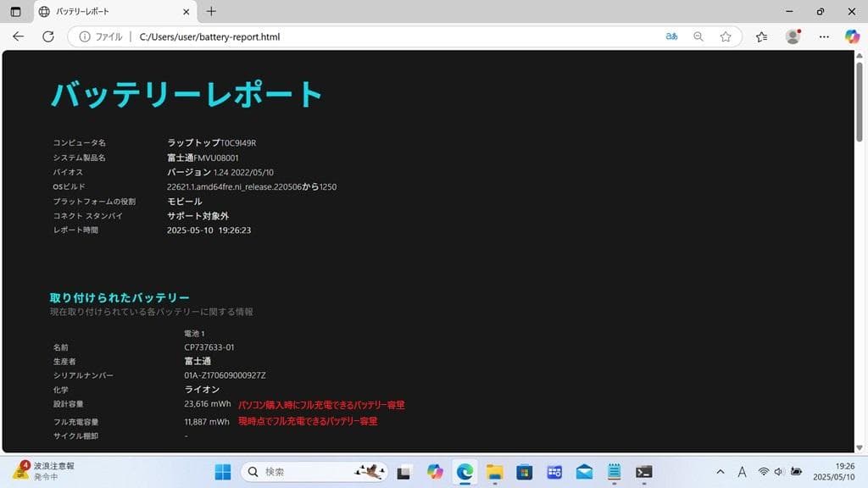
Task: Open a new browser tab
Action: click(211, 12)
